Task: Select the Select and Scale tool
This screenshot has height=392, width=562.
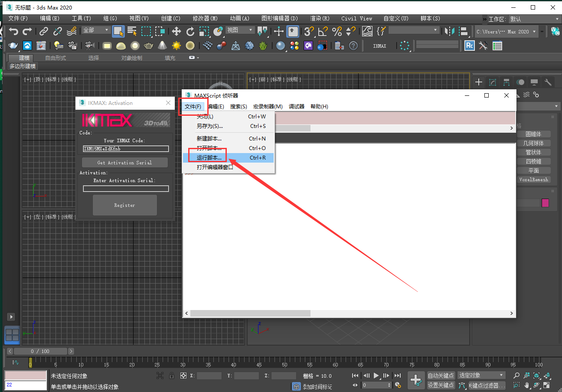Action: point(204,31)
